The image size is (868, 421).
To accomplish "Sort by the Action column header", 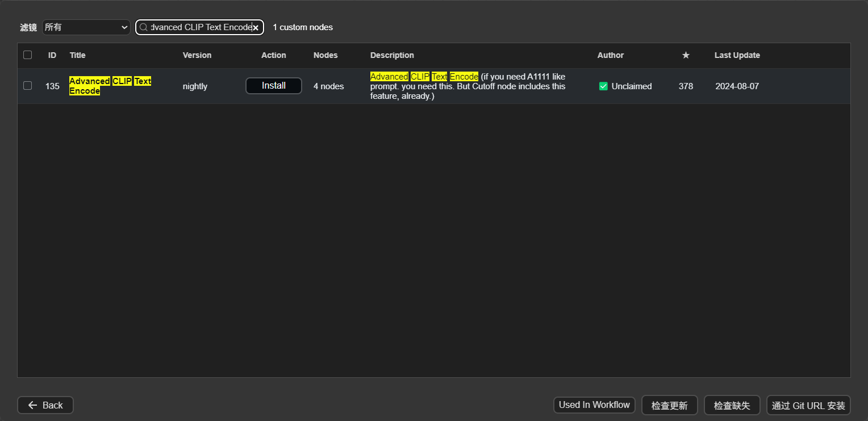I will (x=274, y=55).
